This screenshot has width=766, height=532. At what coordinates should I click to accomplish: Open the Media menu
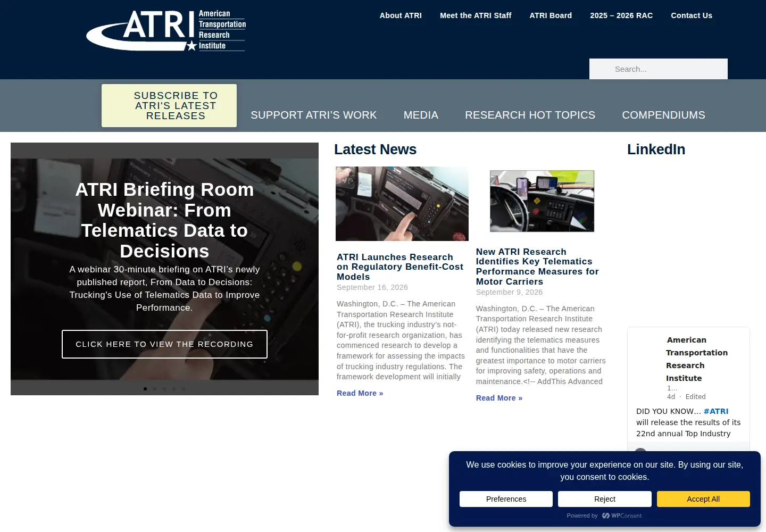pos(421,115)
